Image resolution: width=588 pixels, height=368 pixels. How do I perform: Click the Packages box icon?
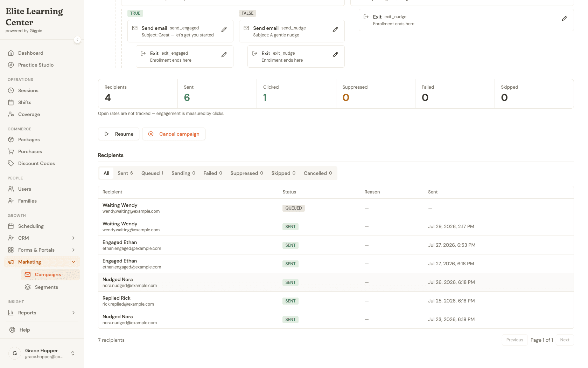[11, 139]
